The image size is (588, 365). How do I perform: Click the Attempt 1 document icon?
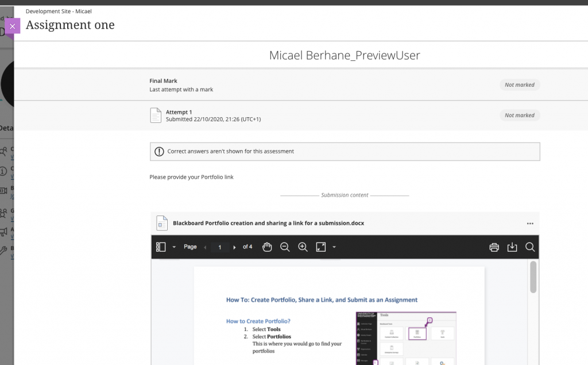pos(156,116)
